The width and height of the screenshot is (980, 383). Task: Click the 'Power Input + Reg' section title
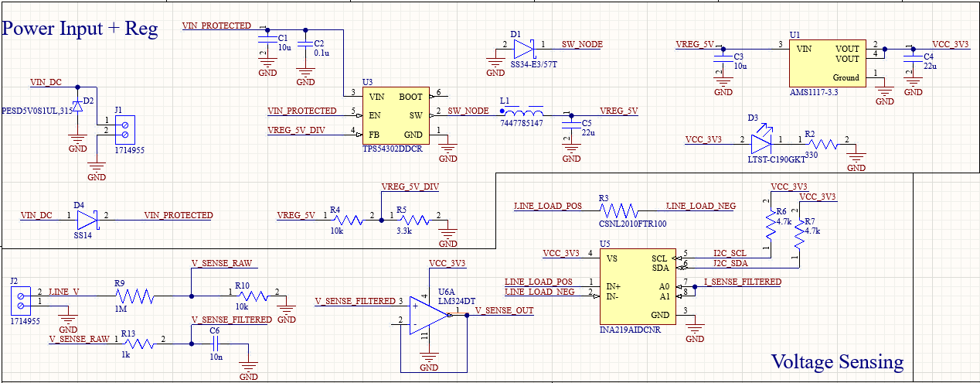pyautogui.click(x=80, y=29)
